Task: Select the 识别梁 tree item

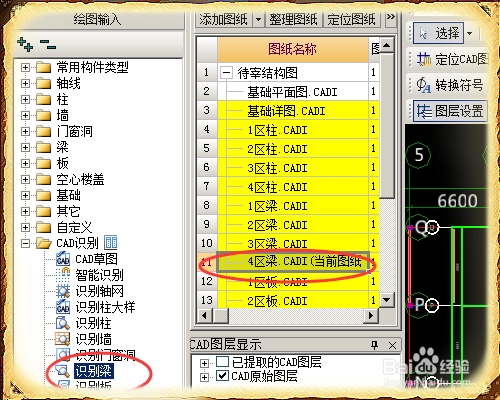Action: 94,371
